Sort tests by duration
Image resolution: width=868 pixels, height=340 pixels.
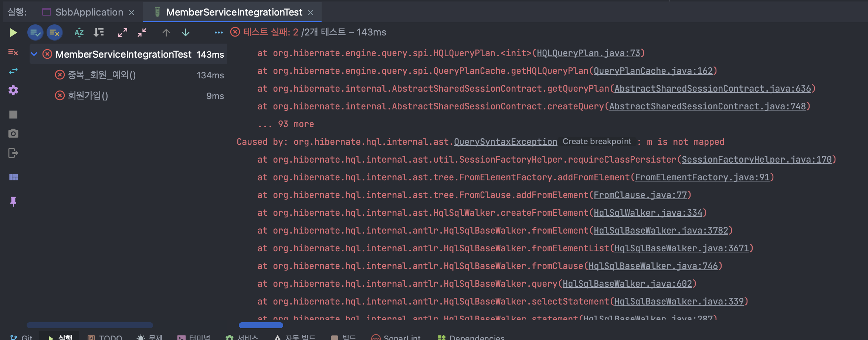98,33
